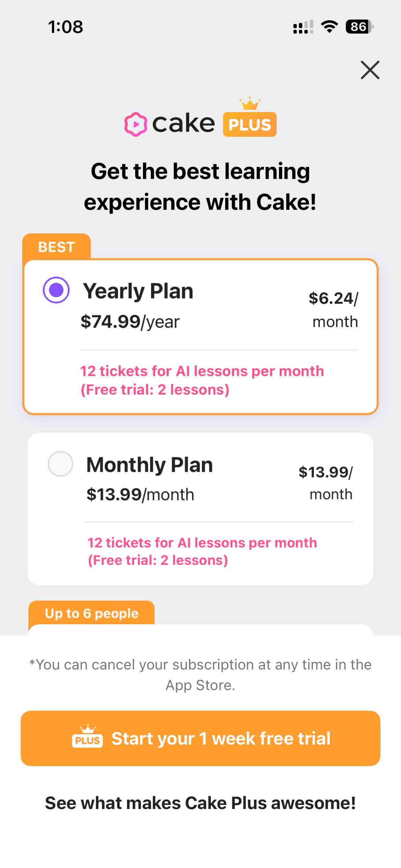
Task: Tap yearly plan AI lessons ticket note
Action: click(x=202, y=380)
